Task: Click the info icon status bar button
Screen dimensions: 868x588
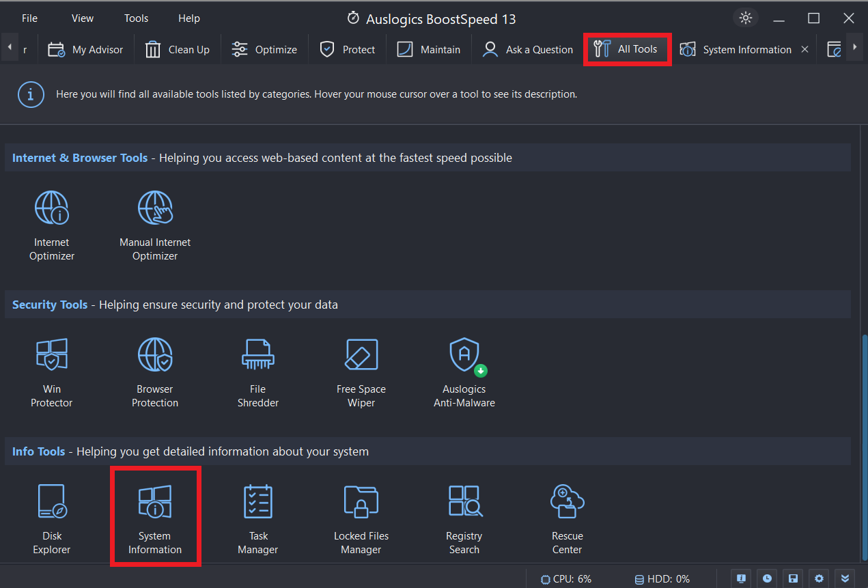Action: point(740,578)
